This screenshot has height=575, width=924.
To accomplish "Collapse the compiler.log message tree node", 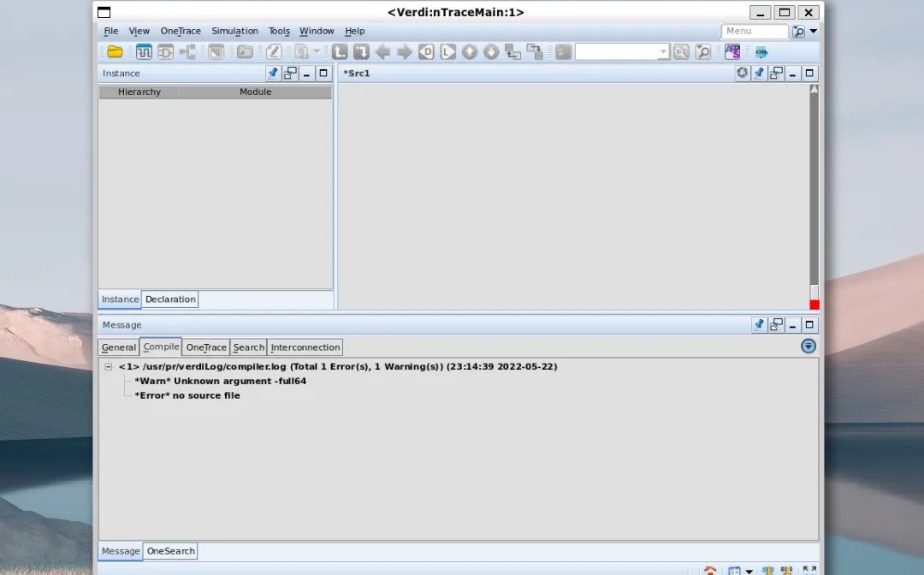I will (x=109, y=366).
